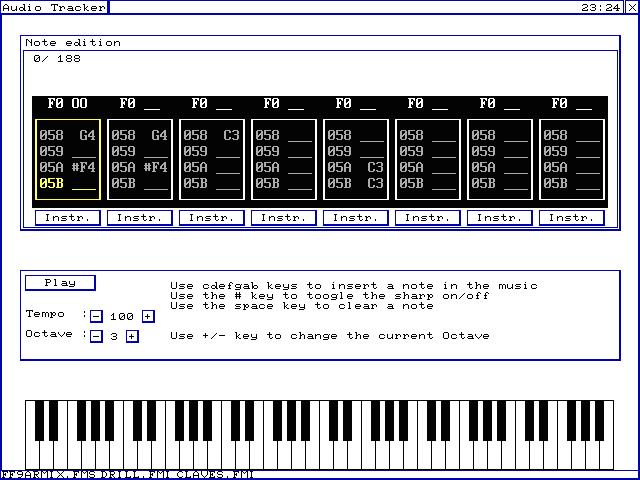Lower the octave using minus button
Screen dimensions: 640x480
[x=96, y=336]
